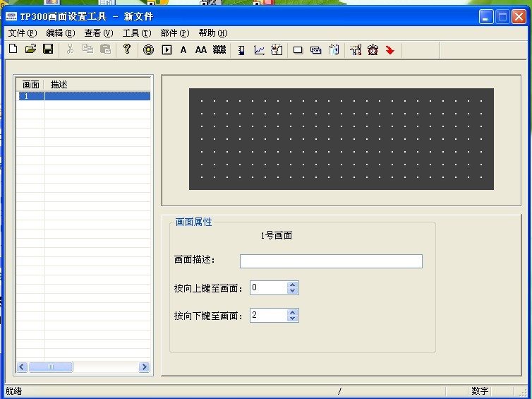This screenshot has width=532, height=399.
Task: Open the 文件 menu
Action: 22,32
